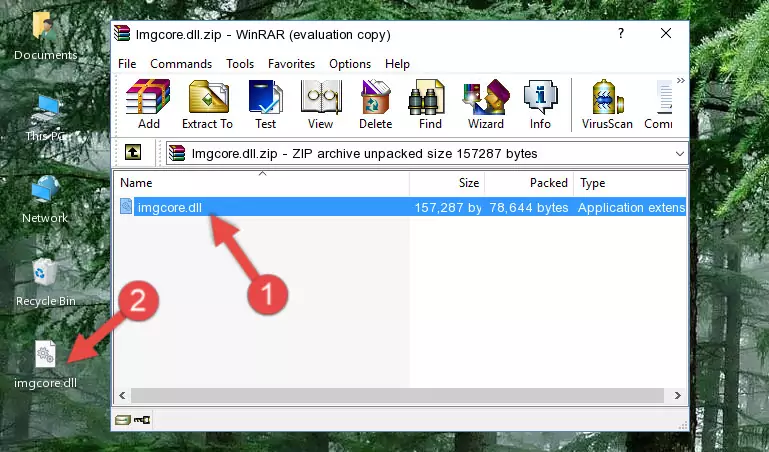The image size is (769, 452).
Task: Open the File menu
Action: click(x=127, y=64)
